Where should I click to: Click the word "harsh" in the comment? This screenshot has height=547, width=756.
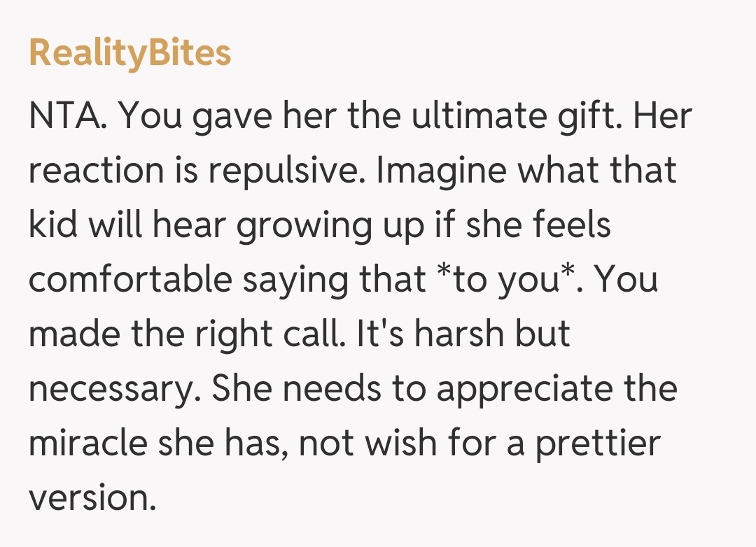460,334
